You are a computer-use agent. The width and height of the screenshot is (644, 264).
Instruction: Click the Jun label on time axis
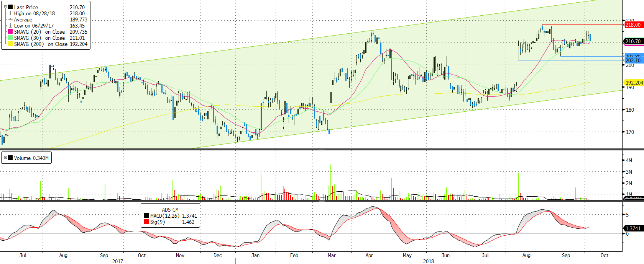(445, 255)
